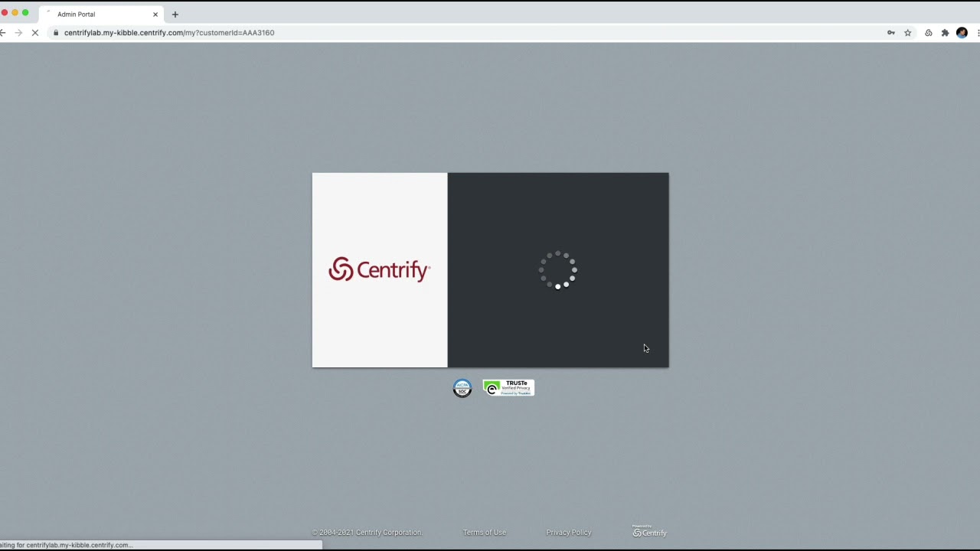Go forward using the browser forward arrow
This screenshot has width=980, height=551.
18,33
